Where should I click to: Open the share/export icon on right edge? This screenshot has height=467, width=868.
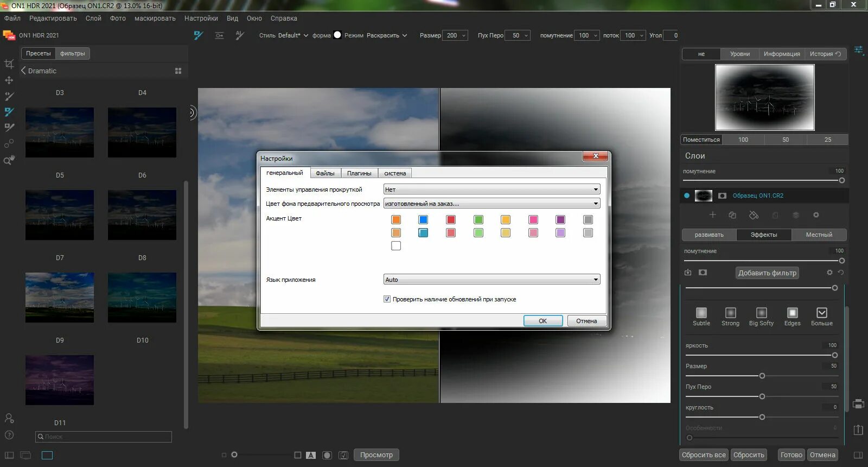pos(858,430)
